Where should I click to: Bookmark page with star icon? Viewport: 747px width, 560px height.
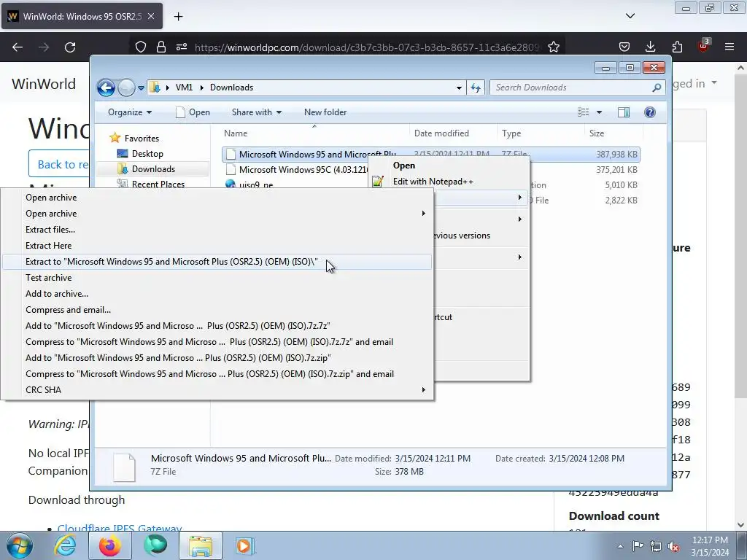pyautogui.click(x=553, y=47)
